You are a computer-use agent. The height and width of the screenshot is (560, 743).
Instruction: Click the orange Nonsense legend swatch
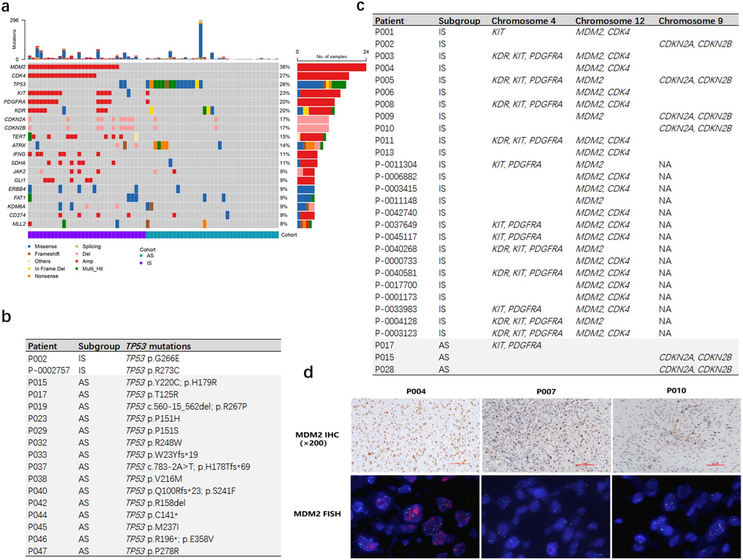(x=29, y=276)
